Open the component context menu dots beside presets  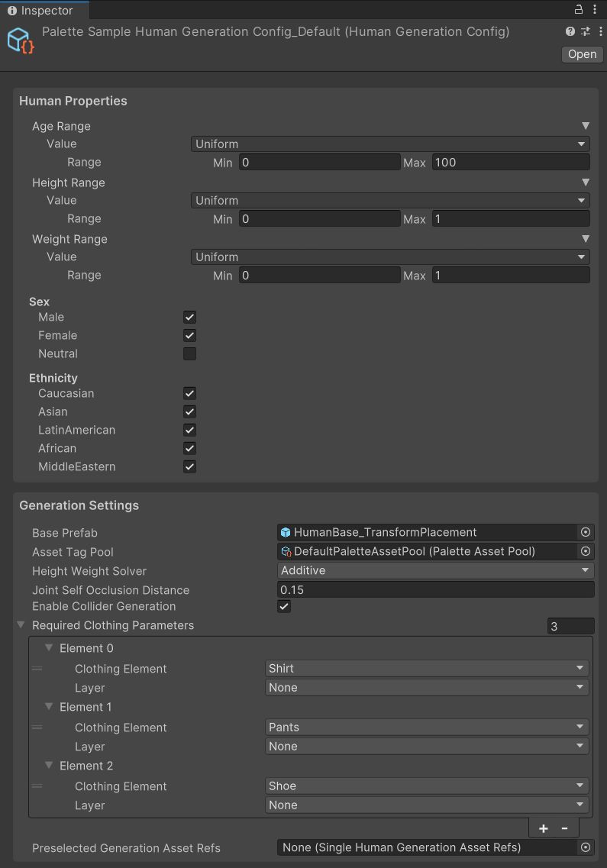tap(600, 31)
